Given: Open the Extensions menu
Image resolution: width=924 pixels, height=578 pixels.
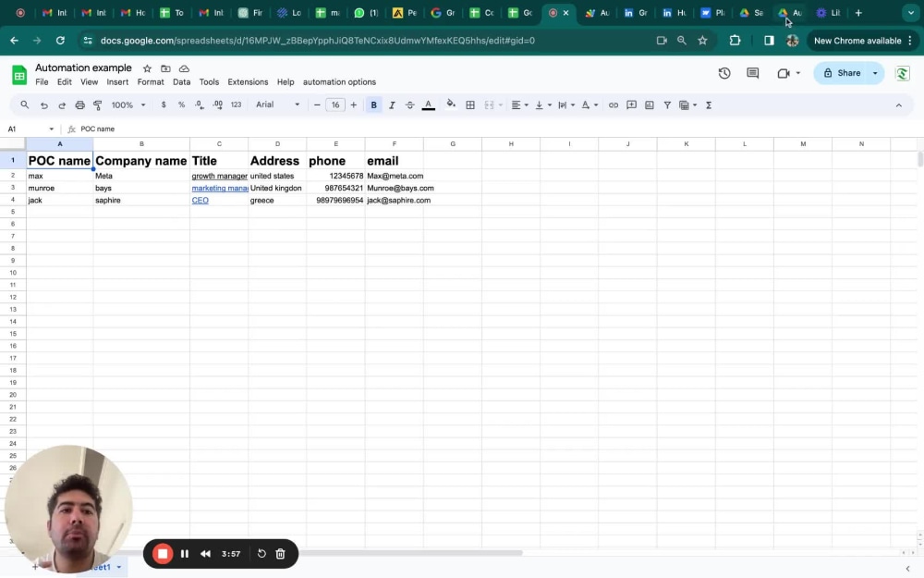Looking at the screenshot, I should 247,81.
